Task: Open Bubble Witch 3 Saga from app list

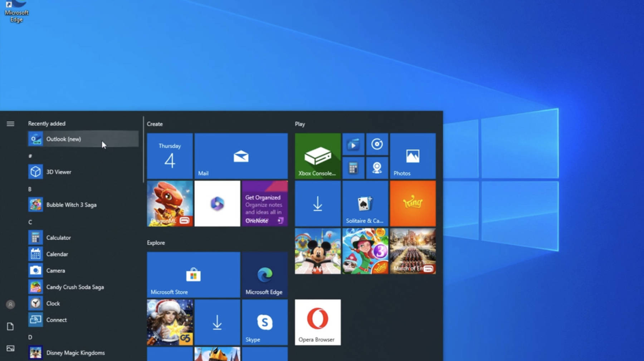Action: pyautogui.click(x=83, y=205)
